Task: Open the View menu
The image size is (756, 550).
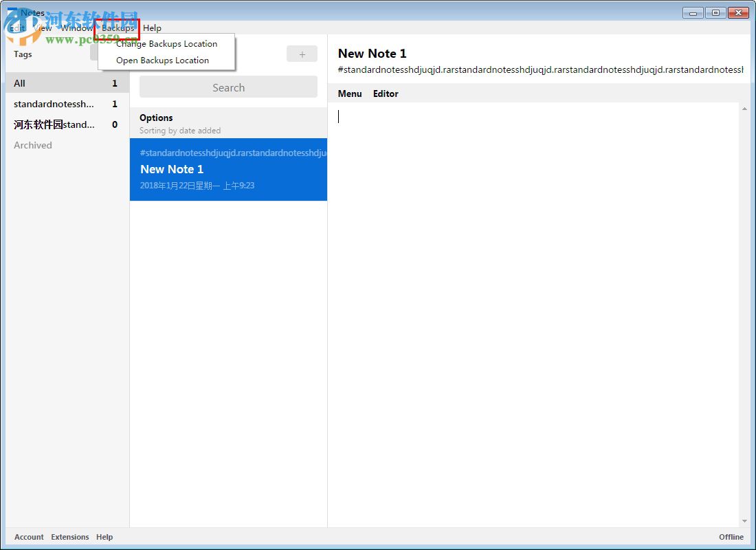Action: click(43, 28)
